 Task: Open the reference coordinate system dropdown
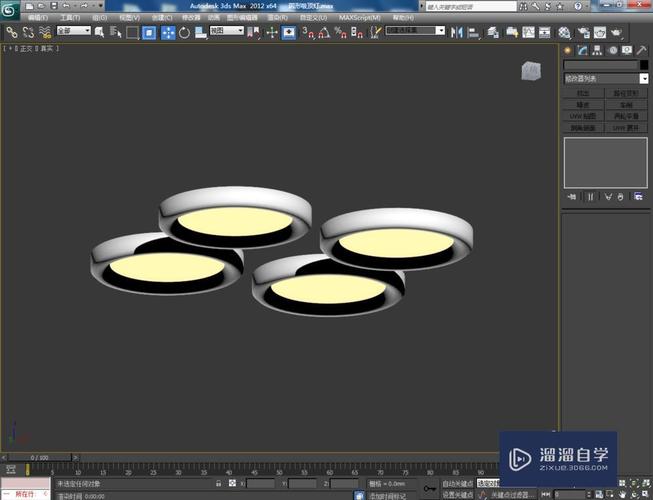click(227, 30)
